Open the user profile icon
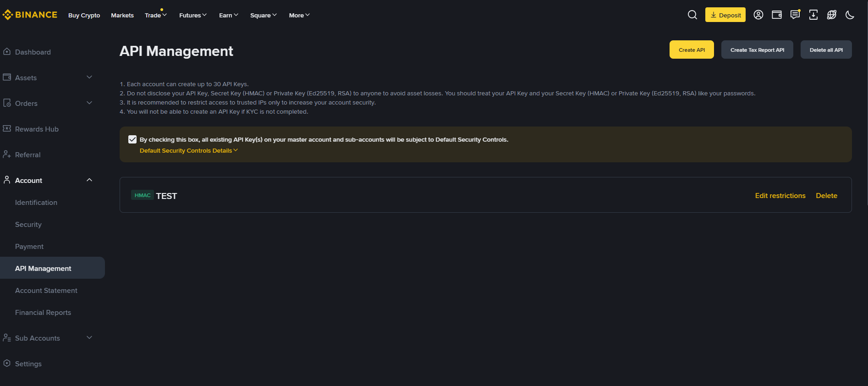The height and width of the screenshot is (386, 868). [x=758, y=15]
